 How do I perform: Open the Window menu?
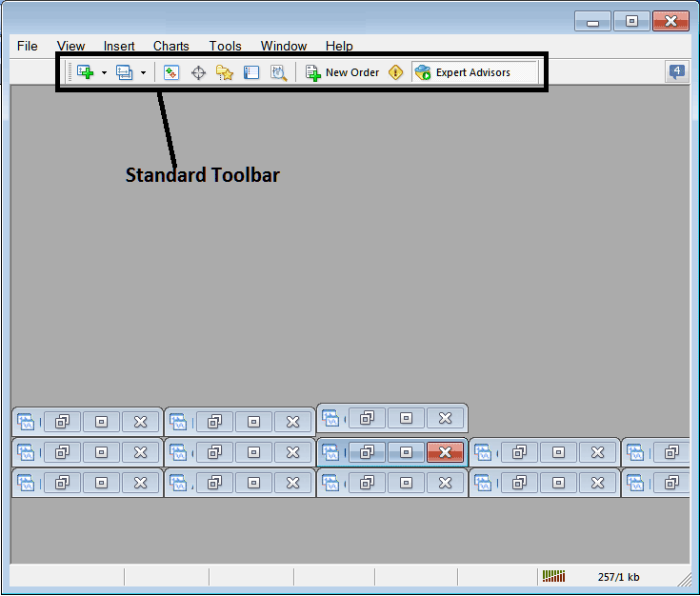point(284,46)
